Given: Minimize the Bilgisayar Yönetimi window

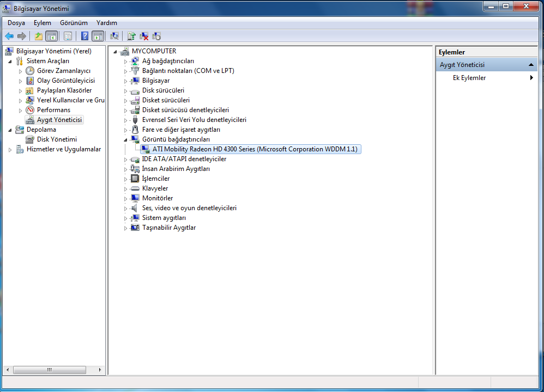Looking at the screenshot, I should [491, 6].
